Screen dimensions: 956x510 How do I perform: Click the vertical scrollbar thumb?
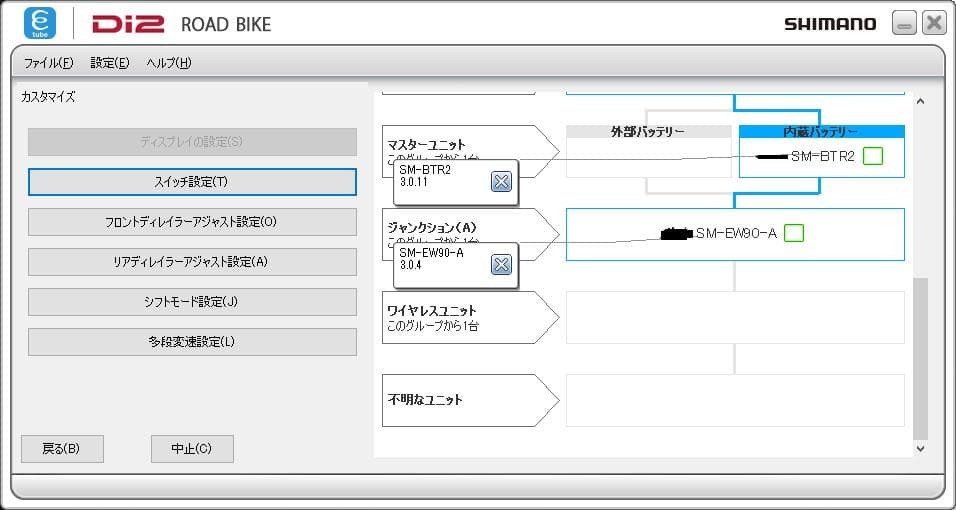(921, 359)
